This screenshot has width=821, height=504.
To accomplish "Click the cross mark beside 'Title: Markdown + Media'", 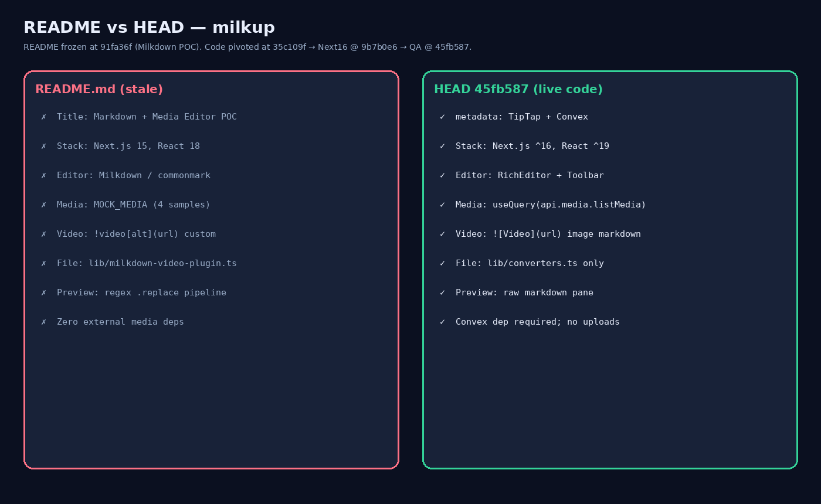I will [x=43, y=117].
